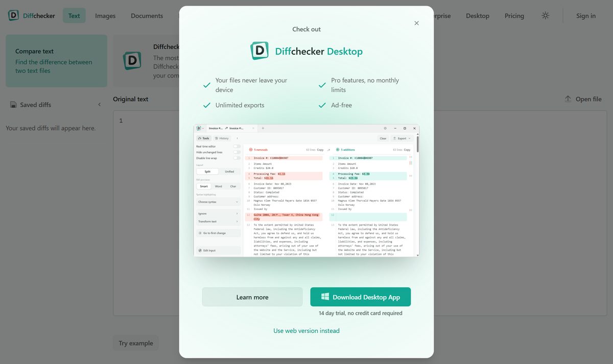This screenshot has height=364, width=613.
Task: Click 'Check out' heading text
Action: (x=306, y=29)
